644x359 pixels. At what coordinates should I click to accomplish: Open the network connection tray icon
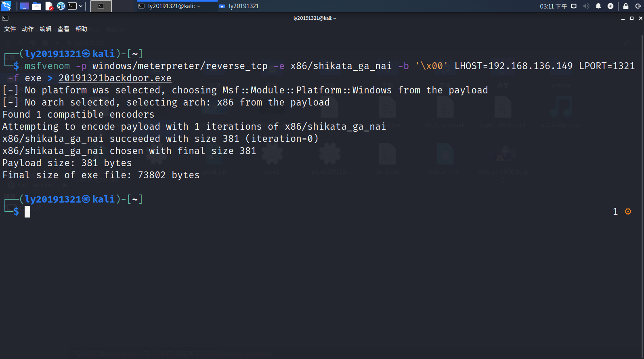tap(574, 6)
